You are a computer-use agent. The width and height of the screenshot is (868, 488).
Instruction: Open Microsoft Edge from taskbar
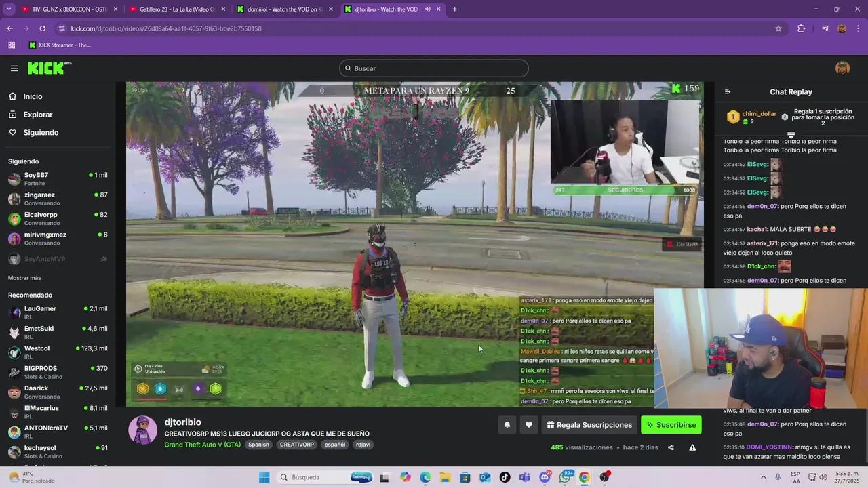pyautogui.click(x=425, y=477)
